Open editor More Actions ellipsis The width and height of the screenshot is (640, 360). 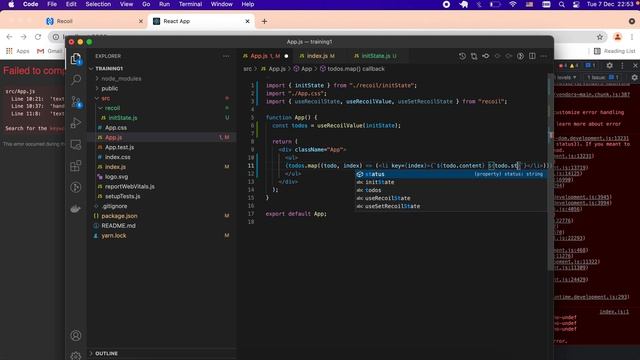tap(544, 56)
